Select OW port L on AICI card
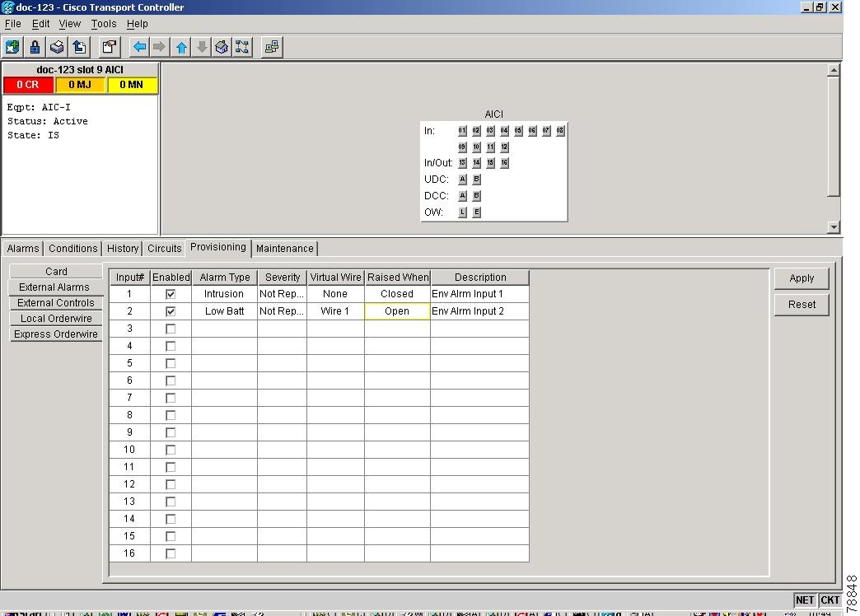Viewport: 860px width, 616px height. pyautogui.click(x=462, y=212)
